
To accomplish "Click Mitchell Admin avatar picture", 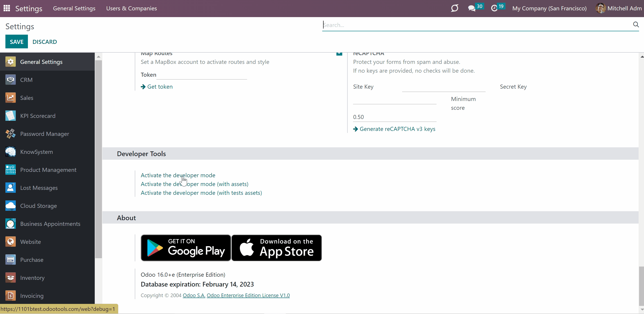I will pos(600,8).
